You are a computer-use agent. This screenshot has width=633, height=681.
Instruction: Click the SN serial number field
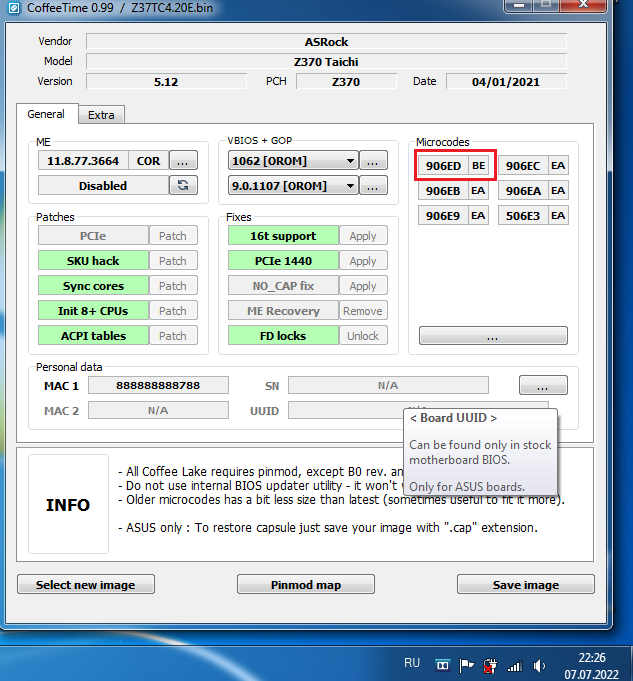click(388, 385)
